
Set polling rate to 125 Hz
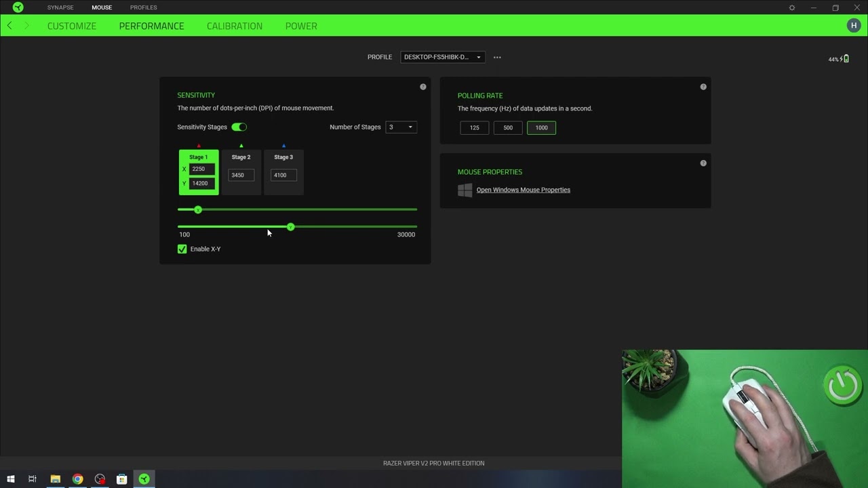475,127
